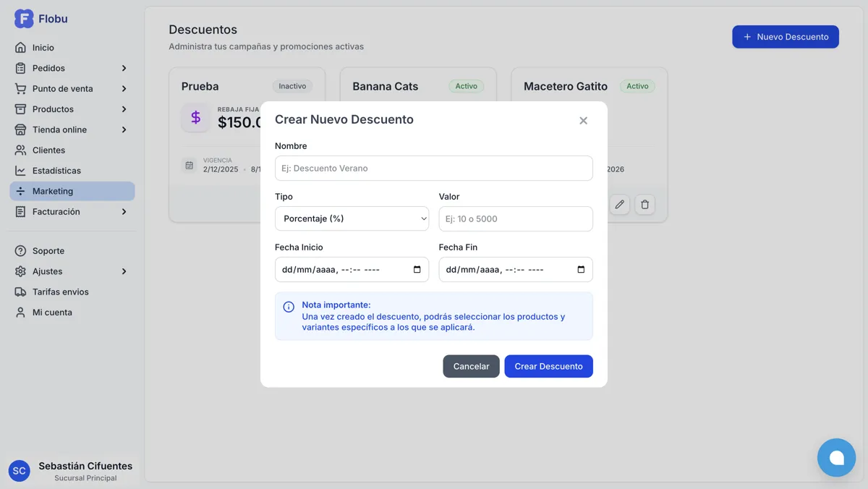Open the chat support bubble
Screen dimensions: 868x489
tap(836, 457)
